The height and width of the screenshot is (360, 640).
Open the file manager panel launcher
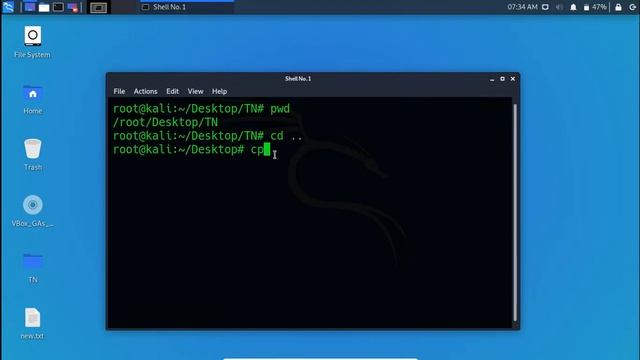point(44,7)
